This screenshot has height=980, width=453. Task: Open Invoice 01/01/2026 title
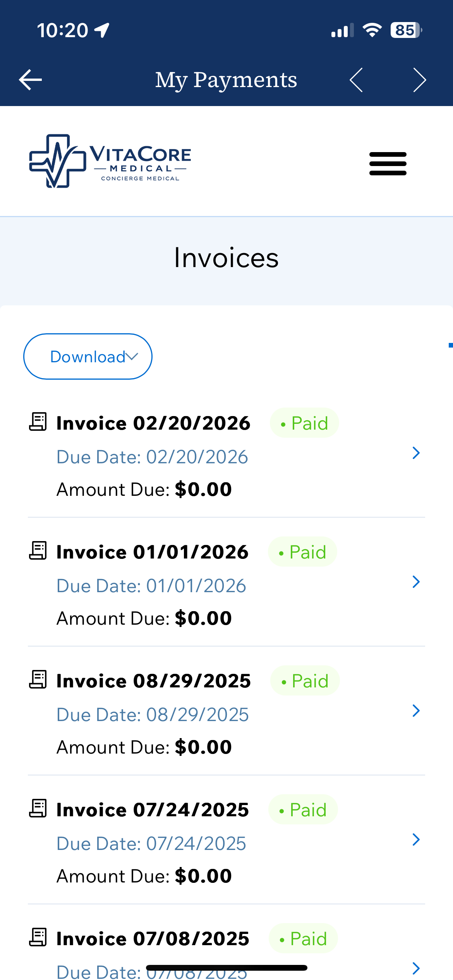pyautogui.click(x=153, y=552)
